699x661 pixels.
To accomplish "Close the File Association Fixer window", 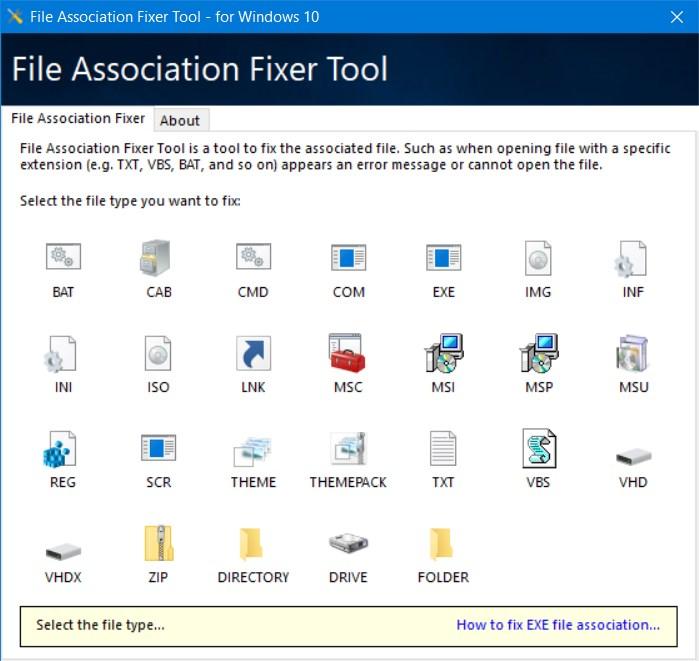I will [677, 17].
